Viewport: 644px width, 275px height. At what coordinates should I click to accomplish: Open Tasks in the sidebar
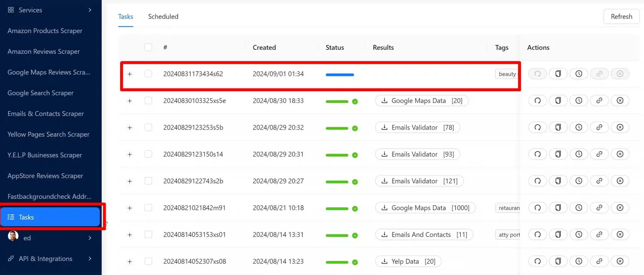point(50,217)
